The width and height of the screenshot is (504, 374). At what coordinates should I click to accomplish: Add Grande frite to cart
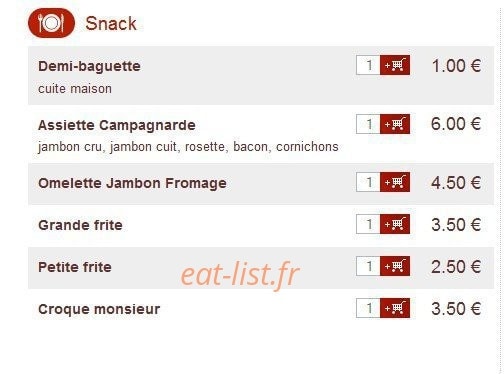[x=395, y=224]
